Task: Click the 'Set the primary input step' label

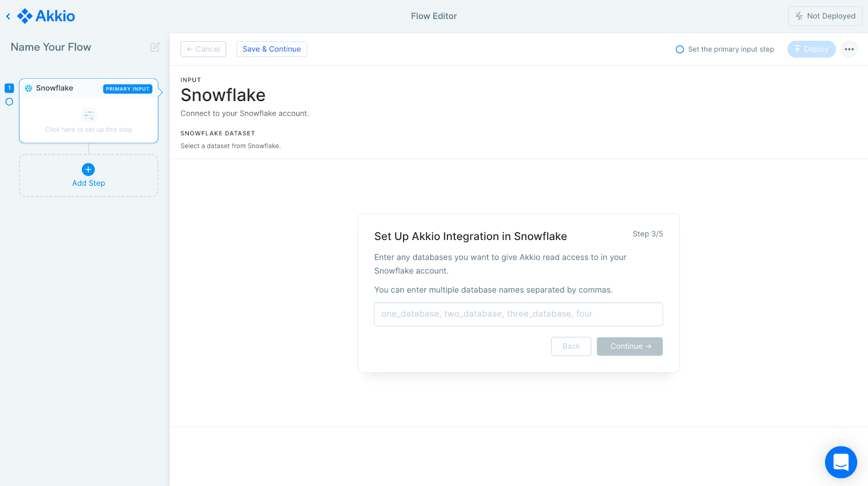Action: click(731, 49)
